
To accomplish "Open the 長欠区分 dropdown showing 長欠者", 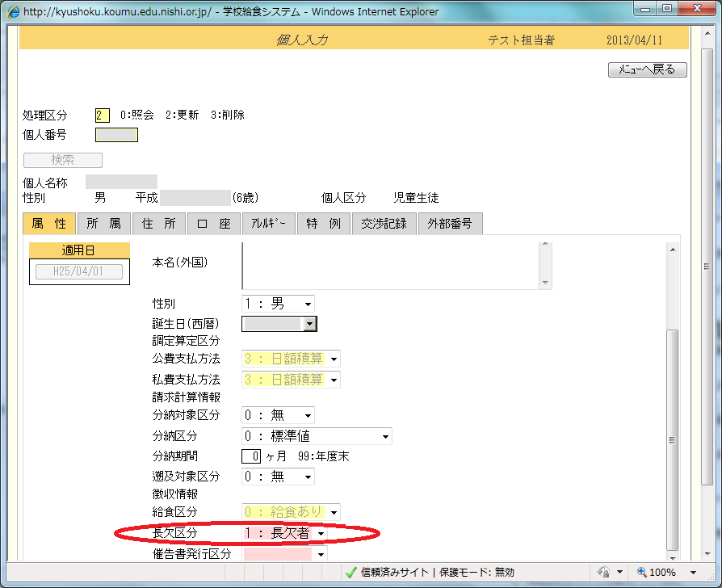I will pos(321,533).
